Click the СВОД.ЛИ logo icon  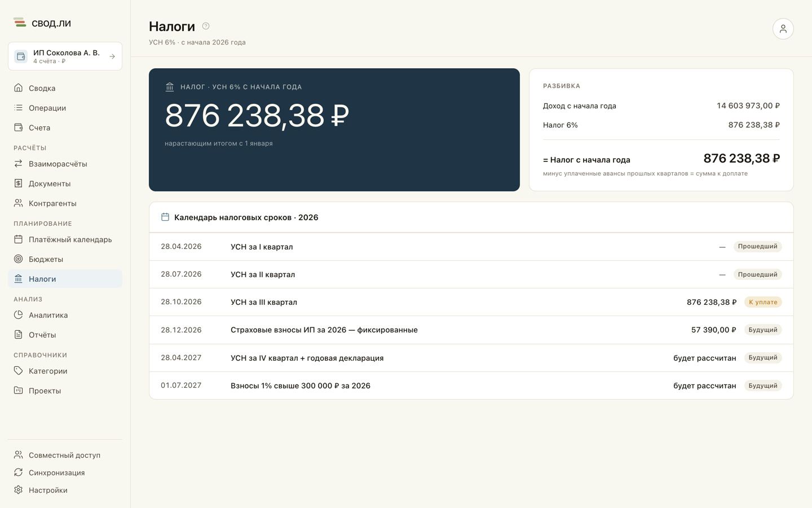pos(20,23)
